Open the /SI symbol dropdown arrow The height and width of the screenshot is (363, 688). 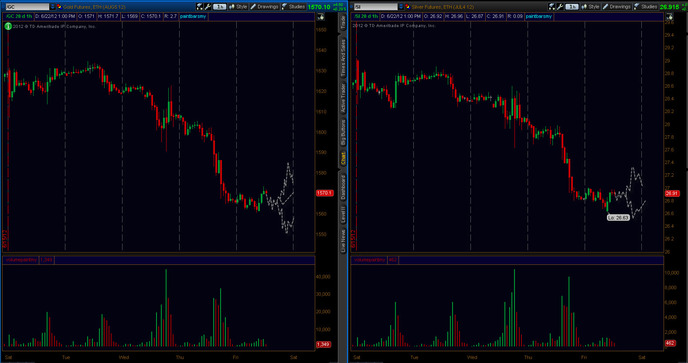401,7
